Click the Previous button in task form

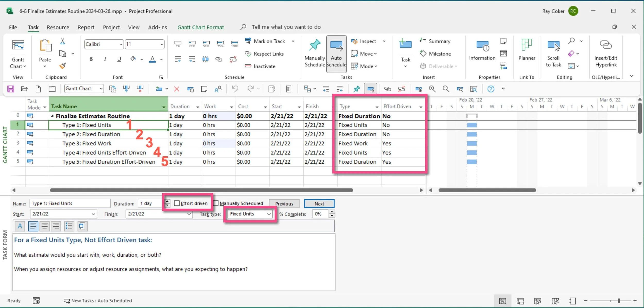tap(284, 204)
